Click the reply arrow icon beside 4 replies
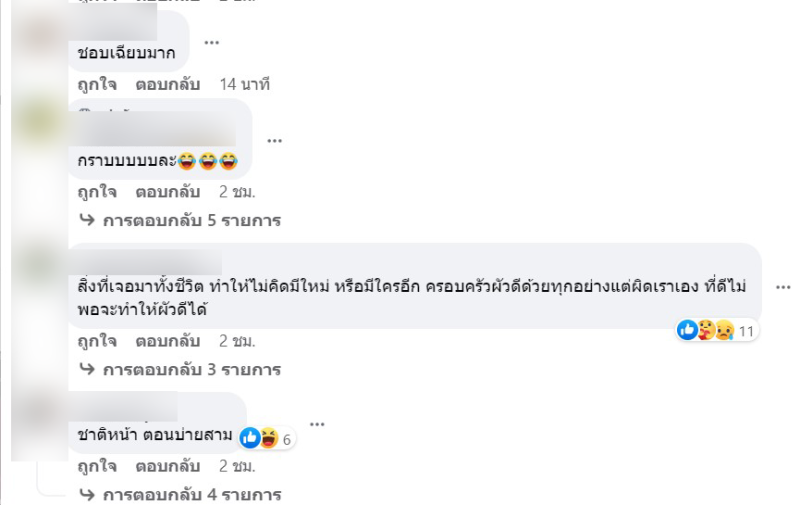This screenshot has height=505, width=800. (x=87, y=494)
